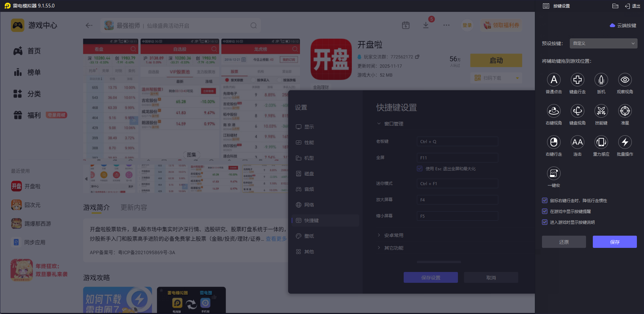Select the 一键宏 macro icon

point(554,173)
